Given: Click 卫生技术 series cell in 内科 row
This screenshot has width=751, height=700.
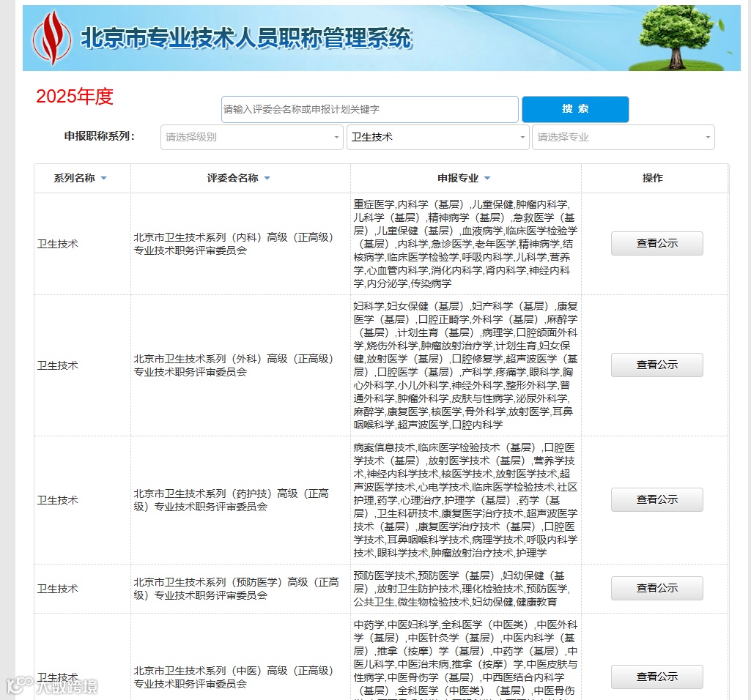Looking at the screenshot, I should pos(82,244).
